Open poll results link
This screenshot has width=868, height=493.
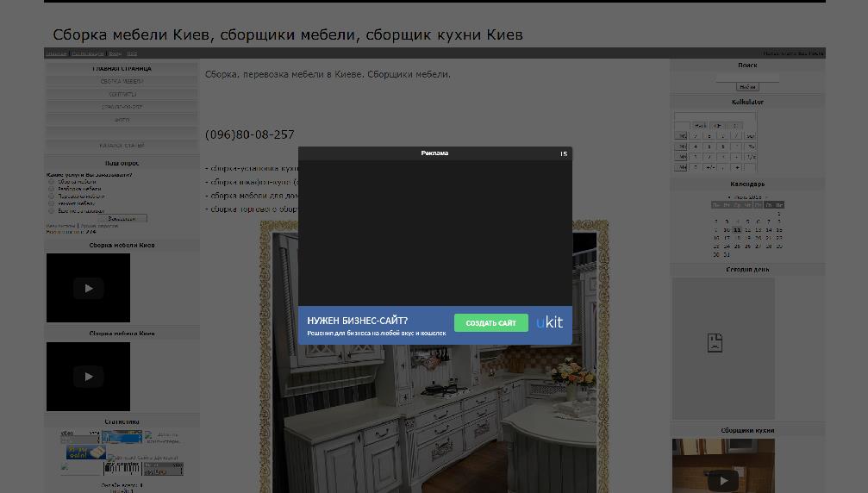click(x=60, y=226)
